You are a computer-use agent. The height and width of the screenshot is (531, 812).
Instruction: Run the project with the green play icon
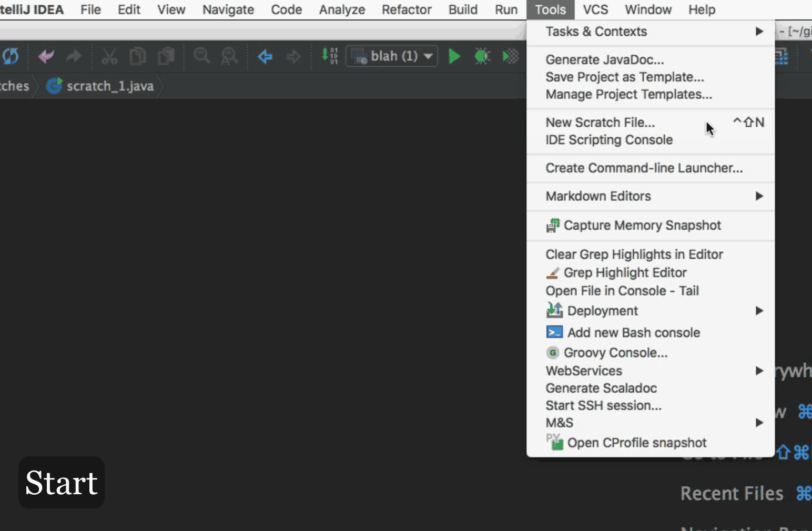point(453,56)
